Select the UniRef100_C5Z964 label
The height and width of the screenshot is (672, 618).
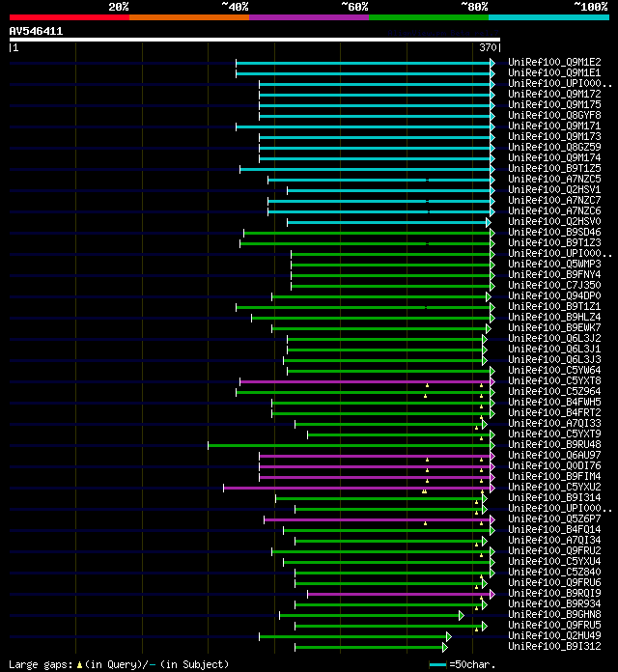click(x=554, y=392)
